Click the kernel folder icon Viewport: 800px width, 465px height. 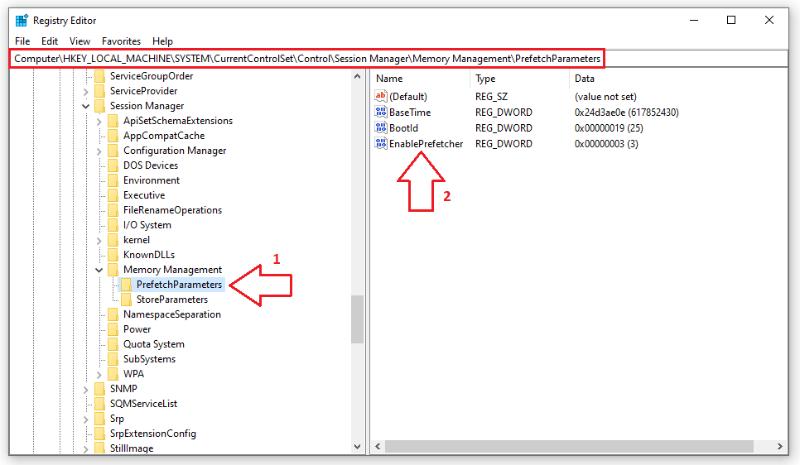click(x=113, y=239)
